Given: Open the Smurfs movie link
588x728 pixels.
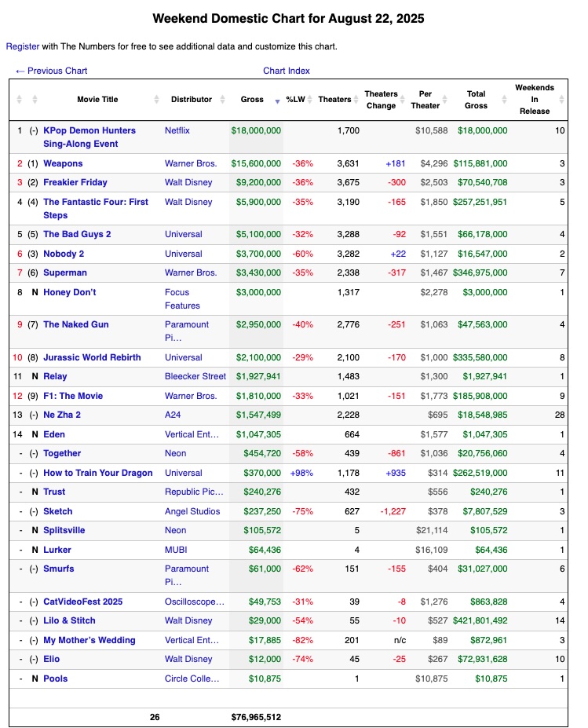Looking at the screenshot, I should coord(58,569).
